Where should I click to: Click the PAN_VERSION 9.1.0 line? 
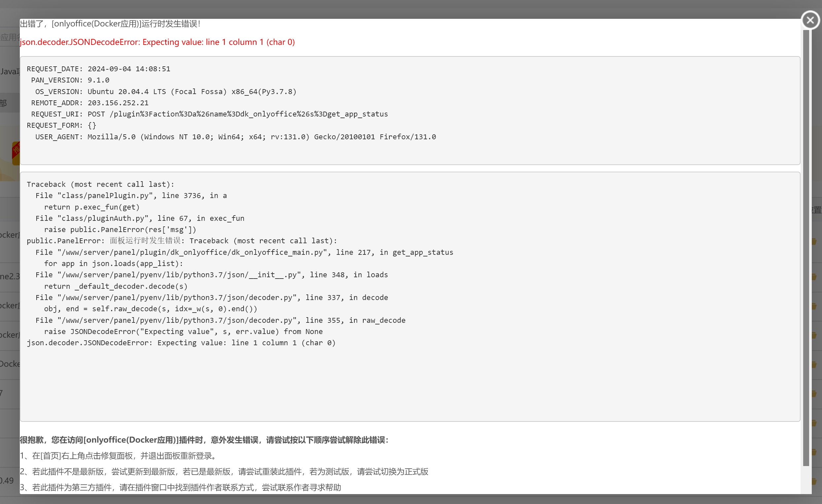70,80
